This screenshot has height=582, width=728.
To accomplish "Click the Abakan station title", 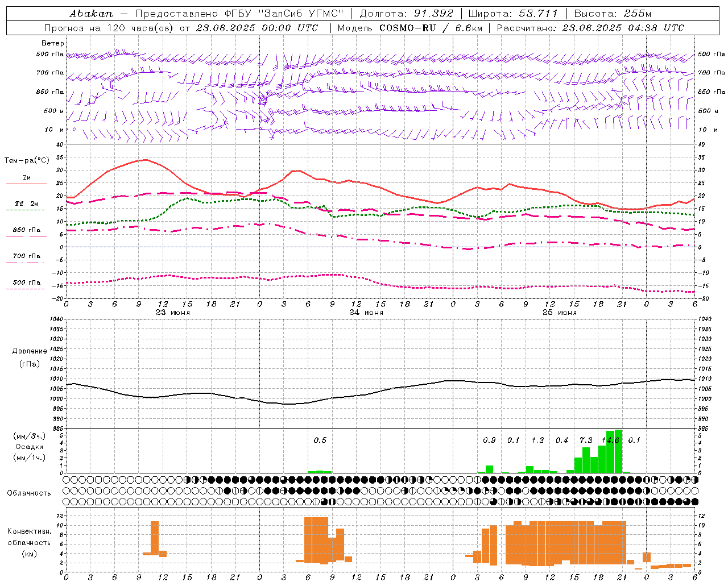I will click(91, 13).
